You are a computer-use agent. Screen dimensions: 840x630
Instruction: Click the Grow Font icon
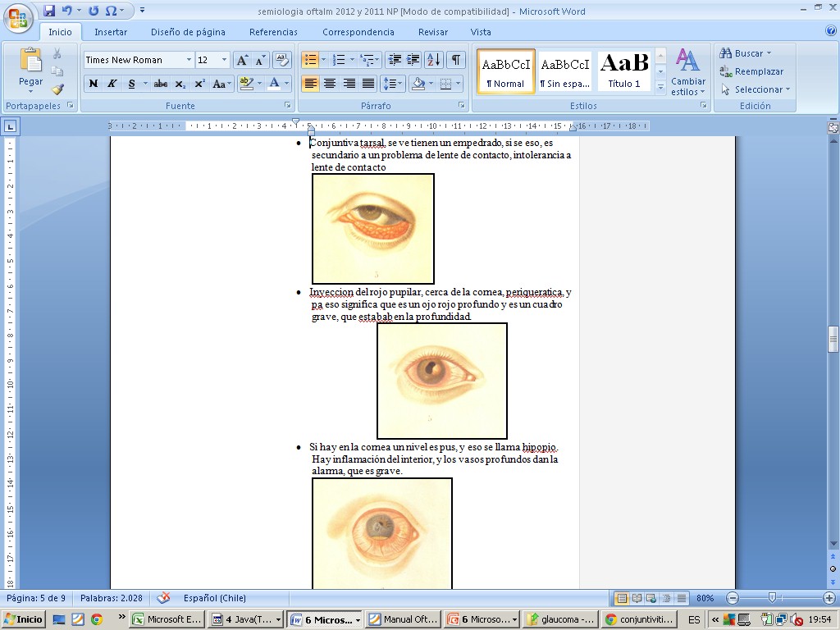[x=242, y=60]
